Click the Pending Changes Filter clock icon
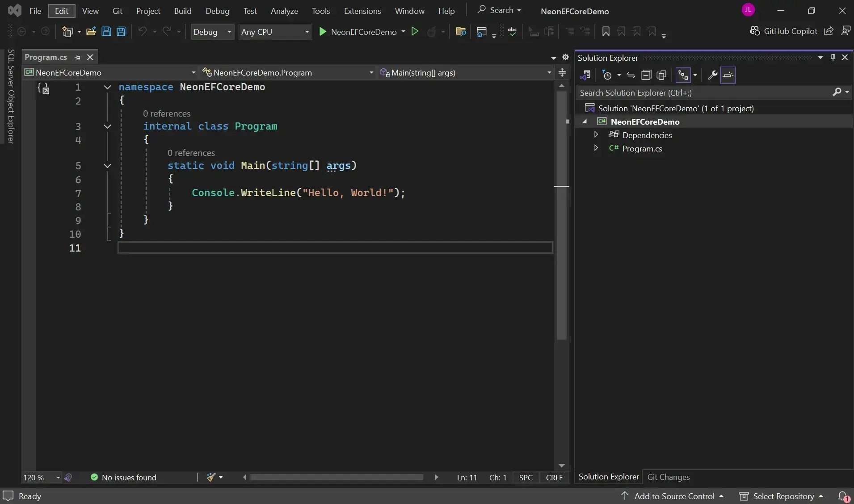 coord(607,75)
